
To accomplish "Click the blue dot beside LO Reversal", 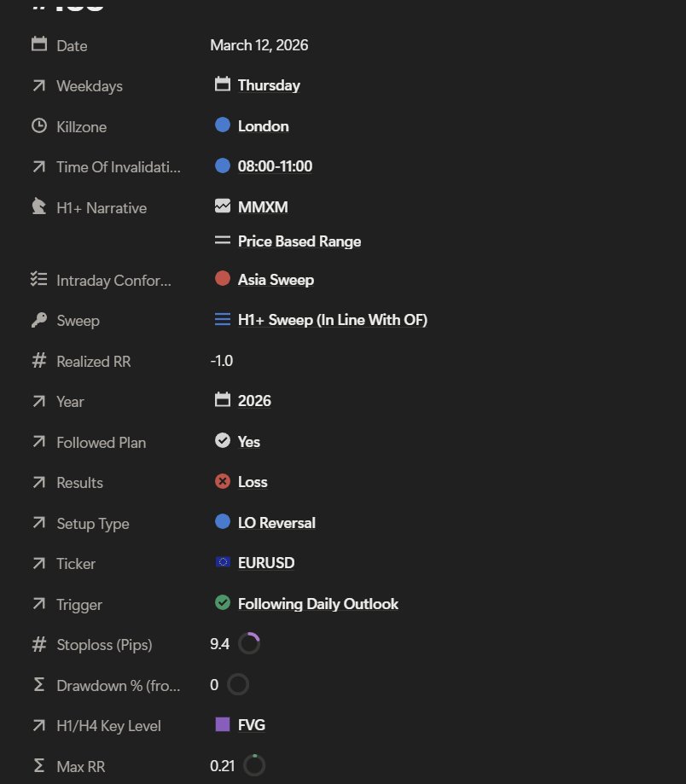I will (x=223, y=521).
